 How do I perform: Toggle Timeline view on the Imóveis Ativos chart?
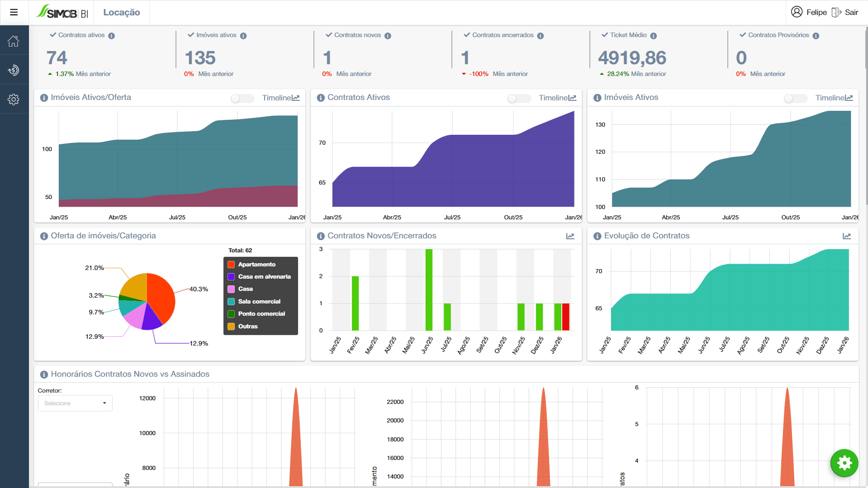[x=796, y=98]
